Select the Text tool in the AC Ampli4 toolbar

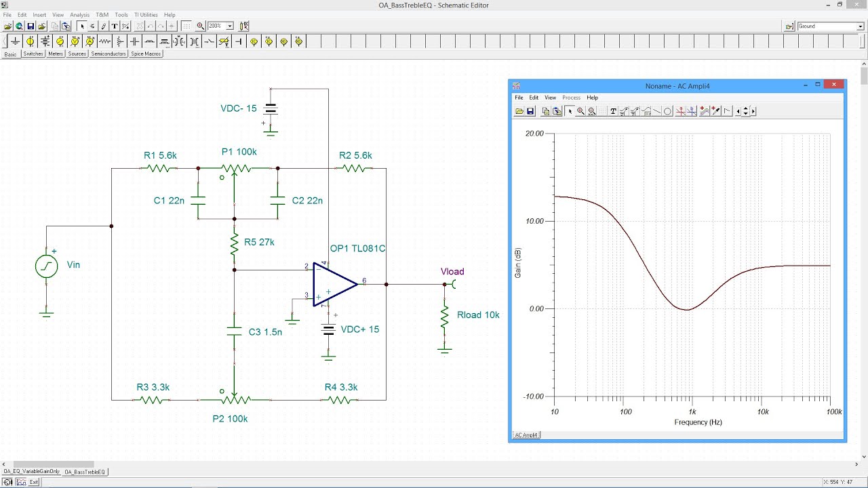[613, 111]
